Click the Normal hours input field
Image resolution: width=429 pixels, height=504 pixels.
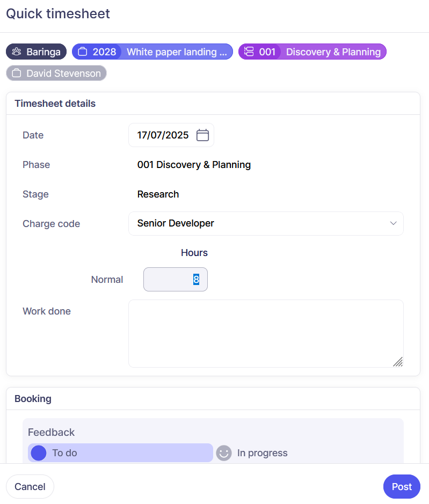click(175, 280)
